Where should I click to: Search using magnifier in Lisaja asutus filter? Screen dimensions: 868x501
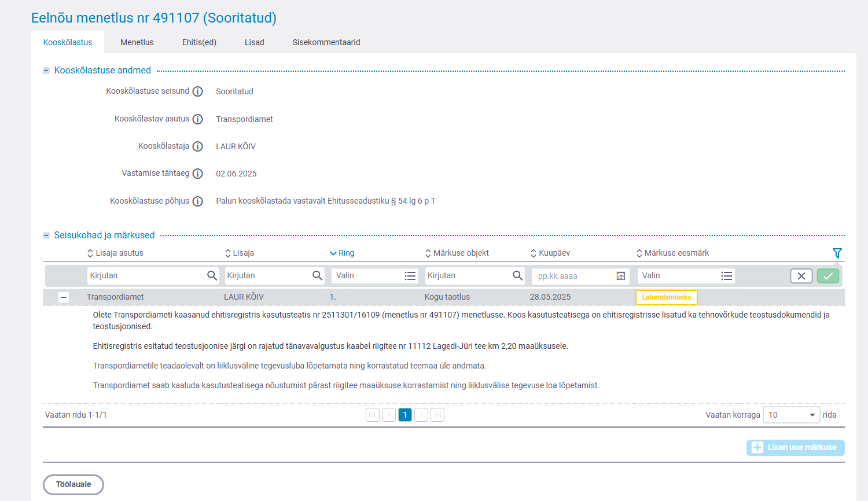coord(212,276)
